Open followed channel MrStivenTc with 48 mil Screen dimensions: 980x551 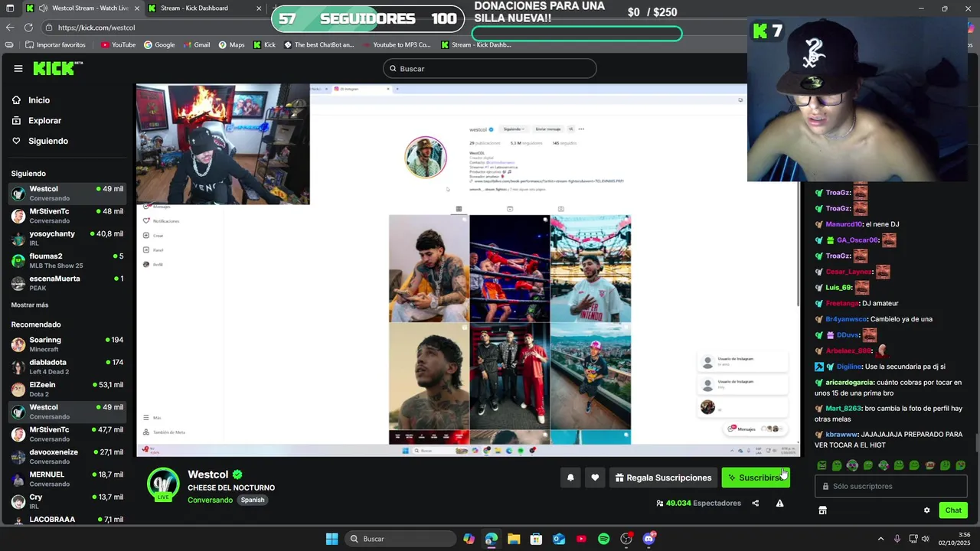coord(67,216)
